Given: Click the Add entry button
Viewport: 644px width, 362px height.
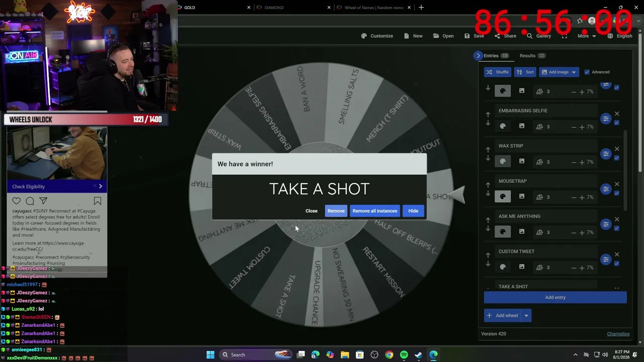Looking at the screenshot, I should tap(555, 297).
